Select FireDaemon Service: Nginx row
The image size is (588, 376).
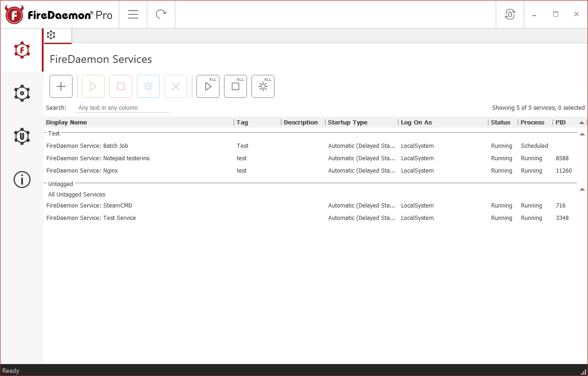pyautogui.click(x=311, y=171)
